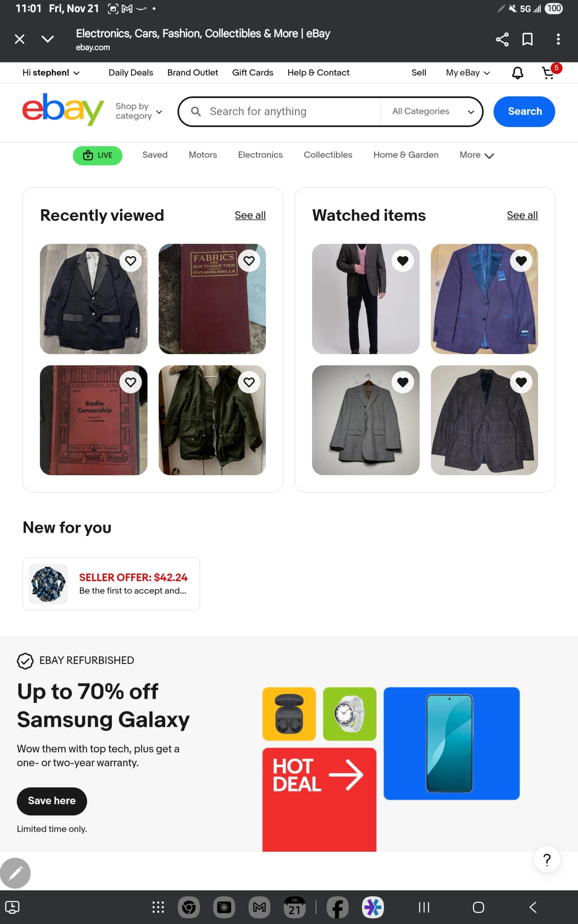
Task: Open the notifications bell
Action: click(x=517, y=73)
